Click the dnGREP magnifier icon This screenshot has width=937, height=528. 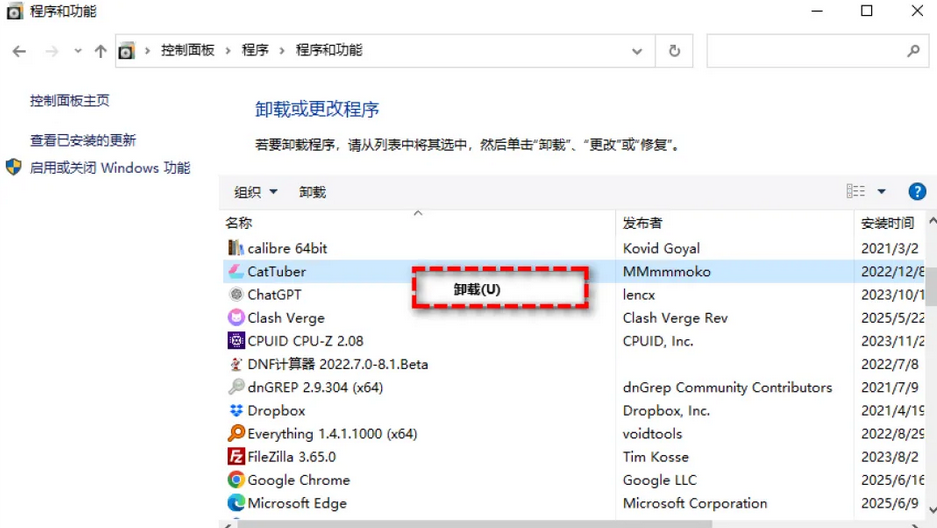(x=236, y=387)
